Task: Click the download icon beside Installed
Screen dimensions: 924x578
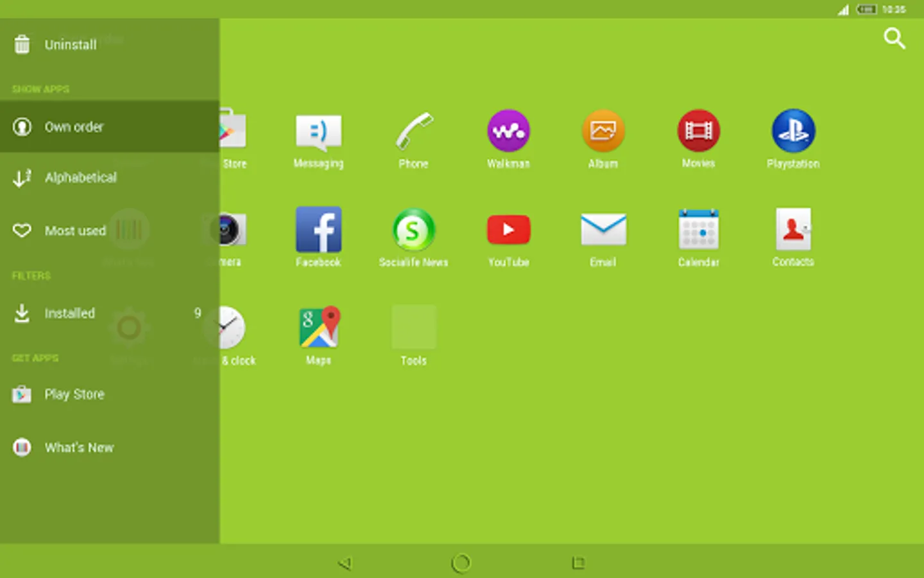Action: coord(22,313)
